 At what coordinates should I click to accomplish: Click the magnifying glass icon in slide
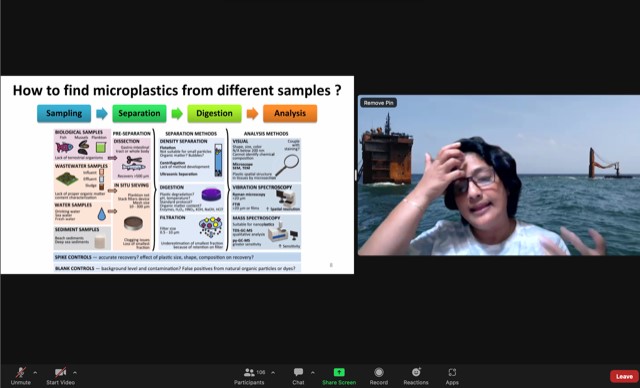pos(287,165)
